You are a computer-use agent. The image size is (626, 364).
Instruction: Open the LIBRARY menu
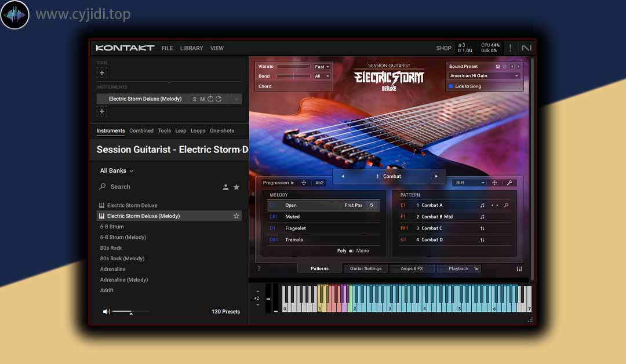point(192,48)
